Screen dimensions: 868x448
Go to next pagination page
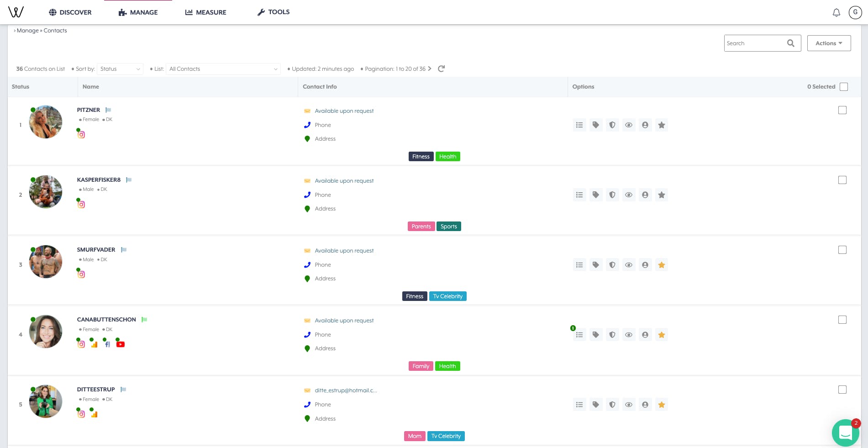[x=430, y=69]
